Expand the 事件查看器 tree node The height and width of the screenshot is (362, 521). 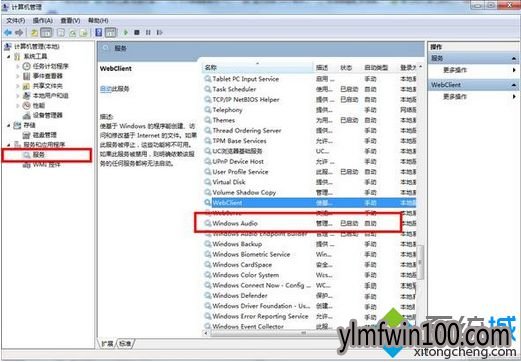(x=18, y=76)
